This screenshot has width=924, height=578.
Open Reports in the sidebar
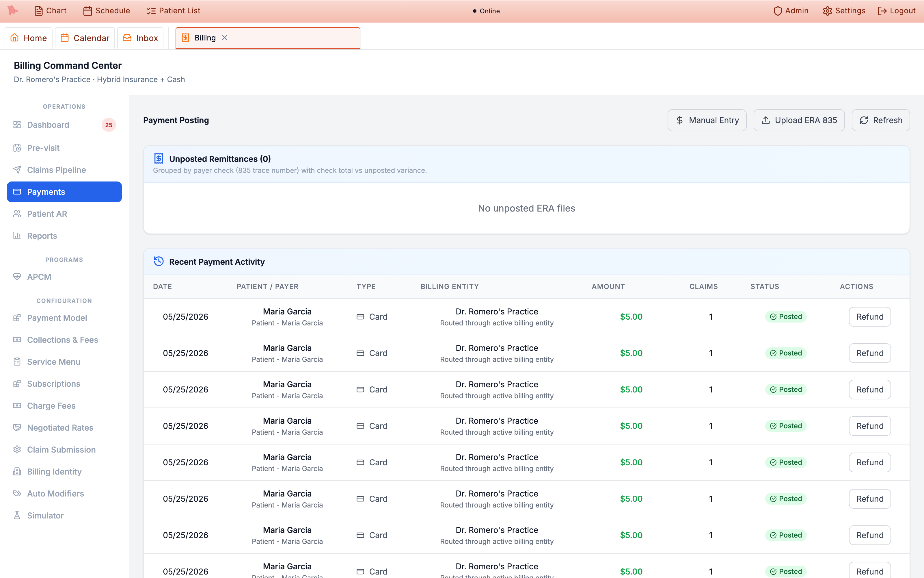coord(64,236)
